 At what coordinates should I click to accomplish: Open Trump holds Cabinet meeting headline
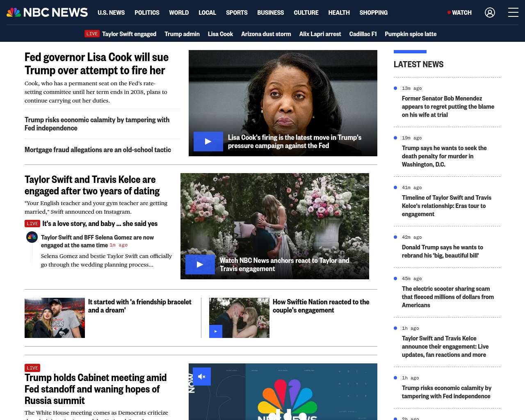[96, 389]
